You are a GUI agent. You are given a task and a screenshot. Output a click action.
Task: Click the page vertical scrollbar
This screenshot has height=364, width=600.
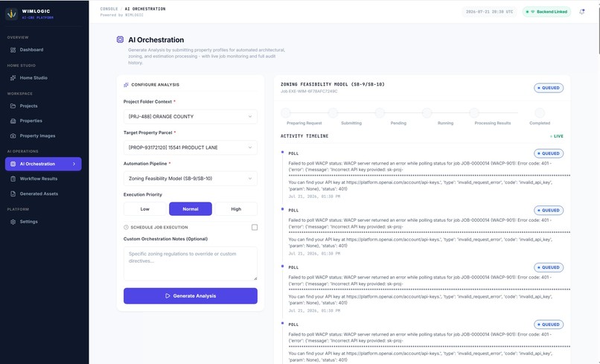pyautogui.click(x=598, y=31)
